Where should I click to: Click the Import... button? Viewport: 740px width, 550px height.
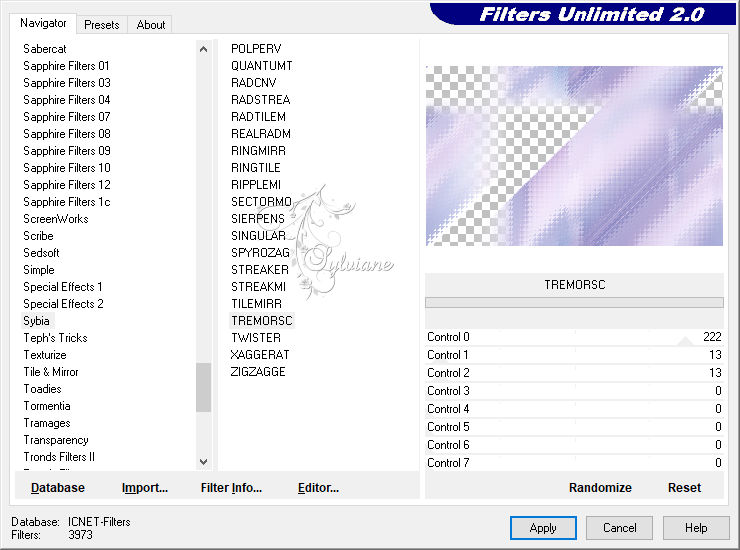coord(144,488)
